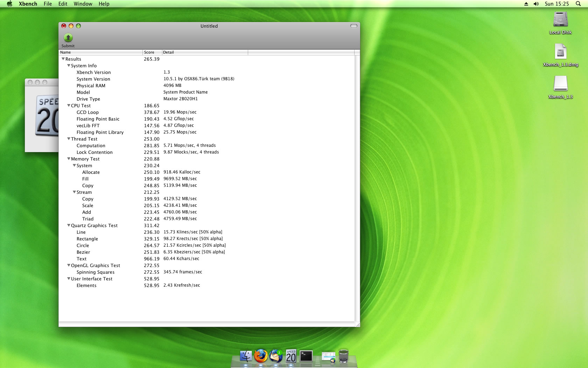Select the Drive Type row

pos(206,99)
